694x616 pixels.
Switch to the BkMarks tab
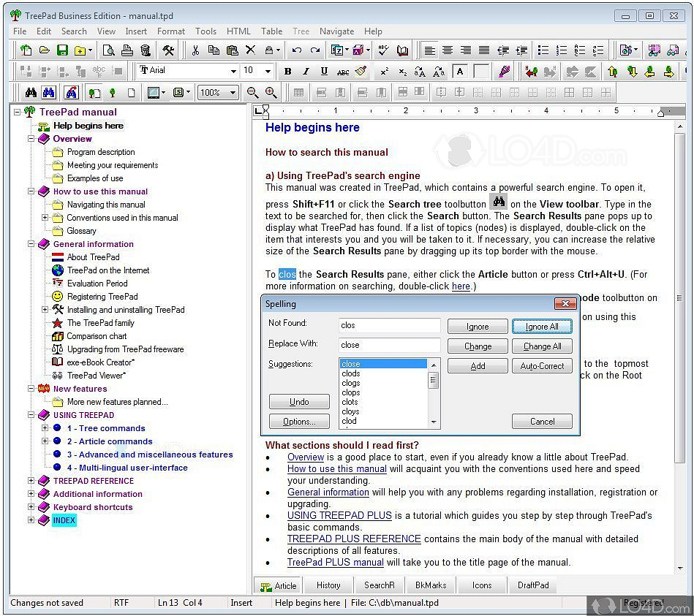pyautogui.click(x=430, y=585)
